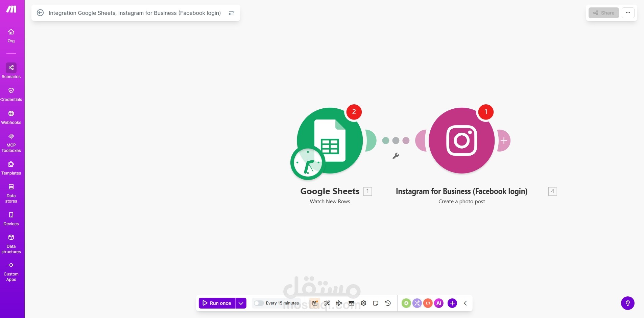The width and height of the screenshot is (644, 318).
Task: Open the lightbulb help button
Action: (x=628, y=303)
